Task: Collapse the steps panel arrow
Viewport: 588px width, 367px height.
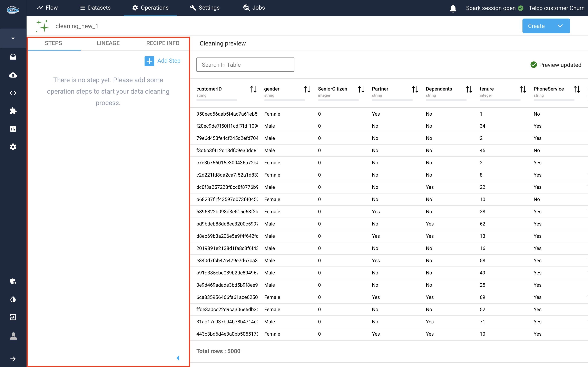Action: (x=178, y=358)
